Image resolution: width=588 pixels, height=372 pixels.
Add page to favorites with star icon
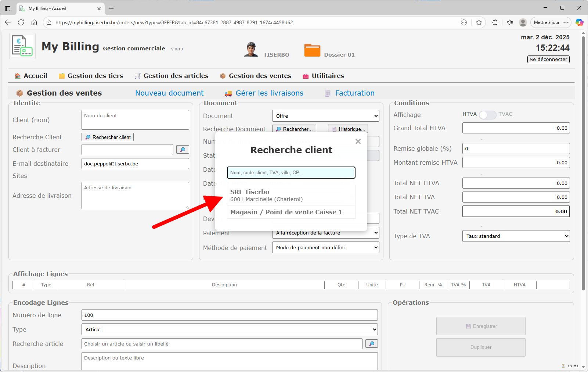[479, 22]
